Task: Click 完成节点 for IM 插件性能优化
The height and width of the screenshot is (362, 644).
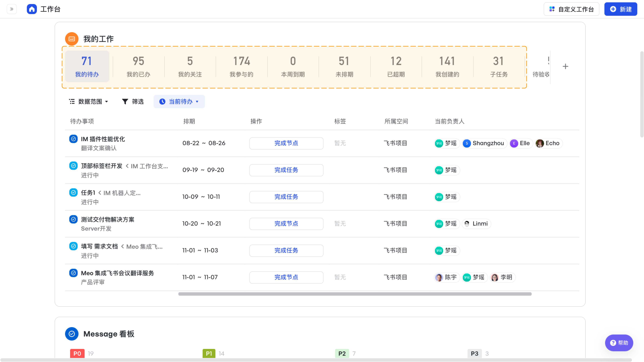Action: [x=286, y=143]
